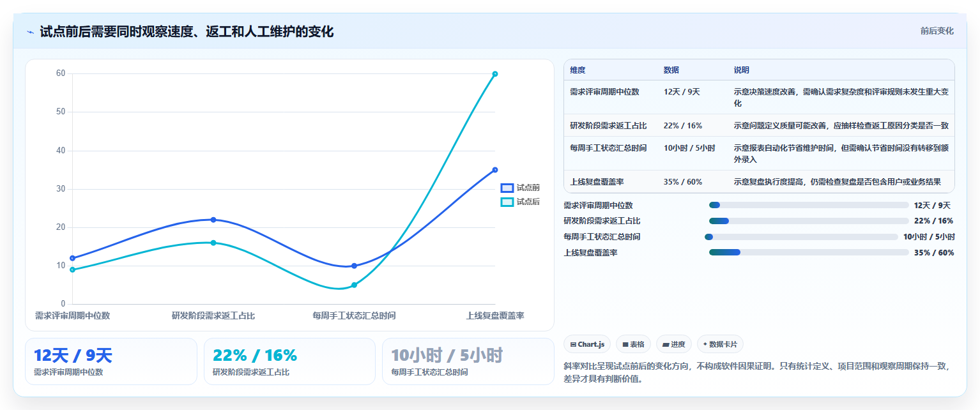Click the 研发阶段需求返工占比 progress bar
The image size is (980, 410).
[x=809, y=221]
